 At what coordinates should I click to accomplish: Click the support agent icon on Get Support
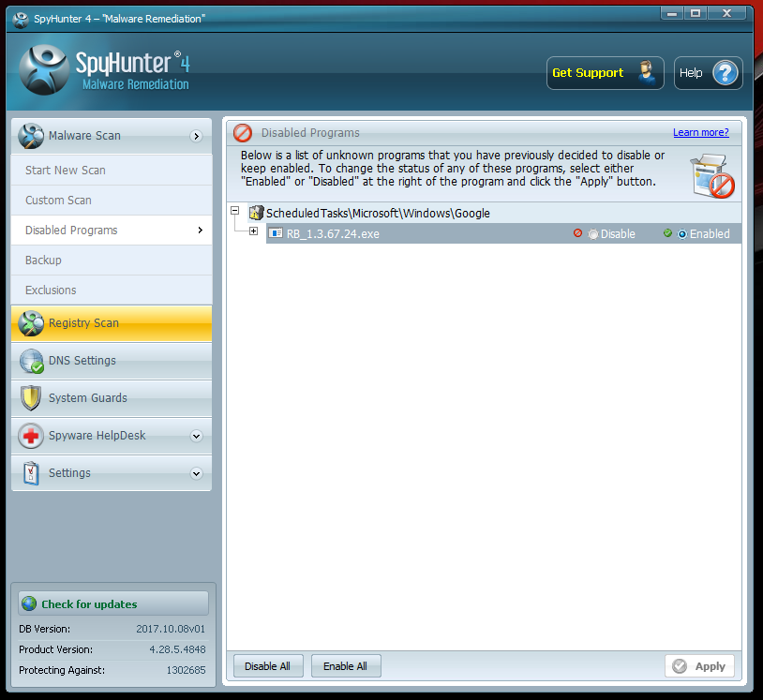pos(646,73)
